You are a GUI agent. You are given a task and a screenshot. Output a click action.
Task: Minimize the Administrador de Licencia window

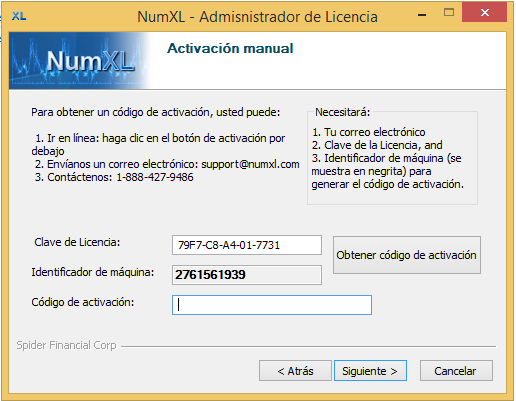coord(422,15)
